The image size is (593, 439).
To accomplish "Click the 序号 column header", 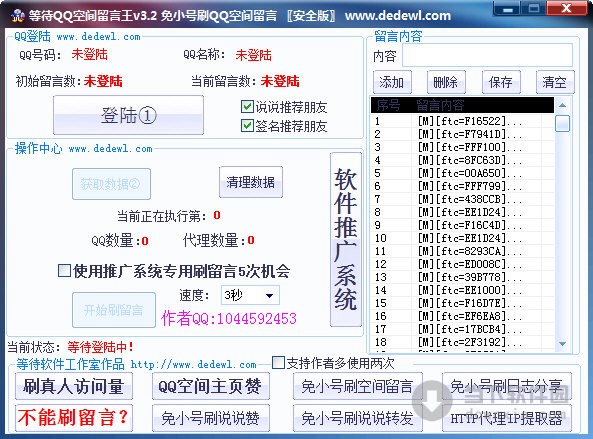I will (x=391, y=105).
